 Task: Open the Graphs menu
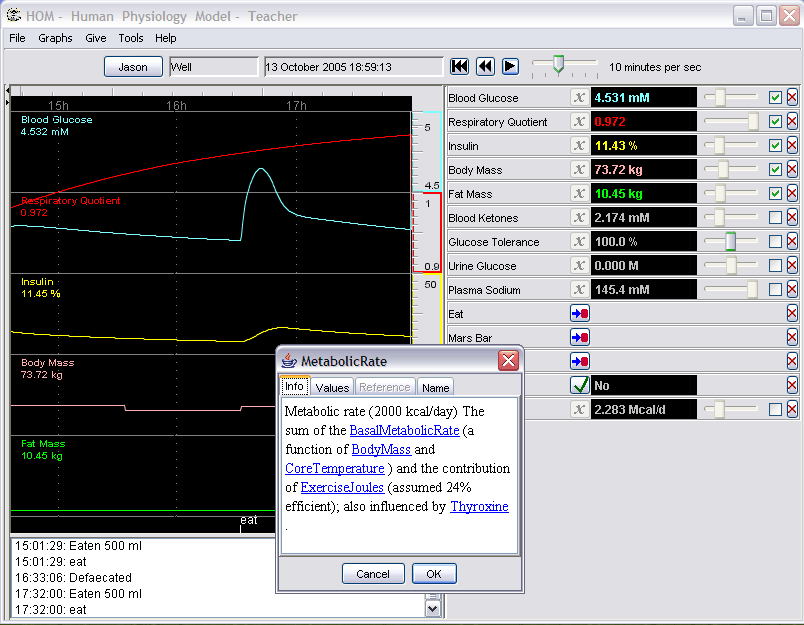pos(55,38)
